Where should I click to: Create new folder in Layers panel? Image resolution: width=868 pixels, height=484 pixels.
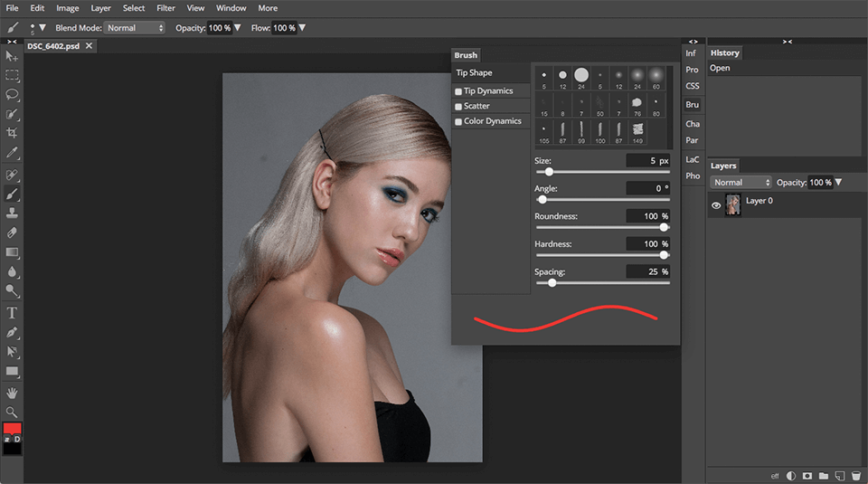click(824, 475)
